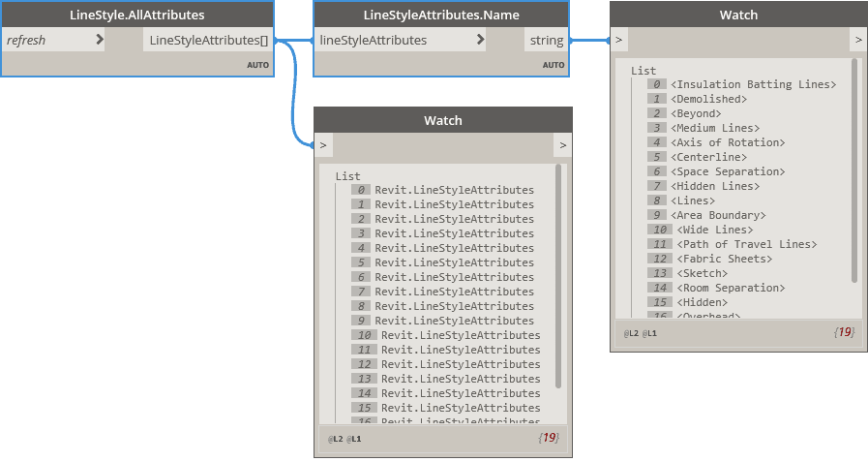Expand the lineStyleAttributes port chevron
Screen dimensions: 868x462
coord(480,40)
